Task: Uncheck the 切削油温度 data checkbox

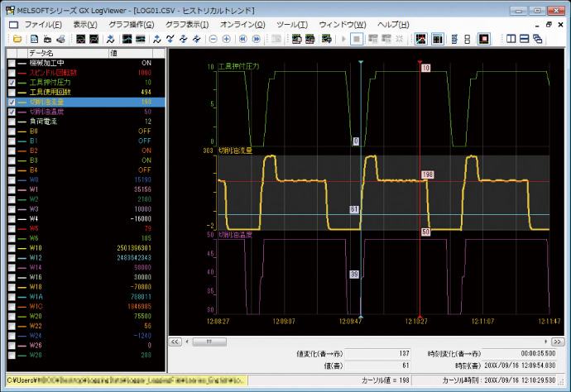Action: tap(11, 111)
